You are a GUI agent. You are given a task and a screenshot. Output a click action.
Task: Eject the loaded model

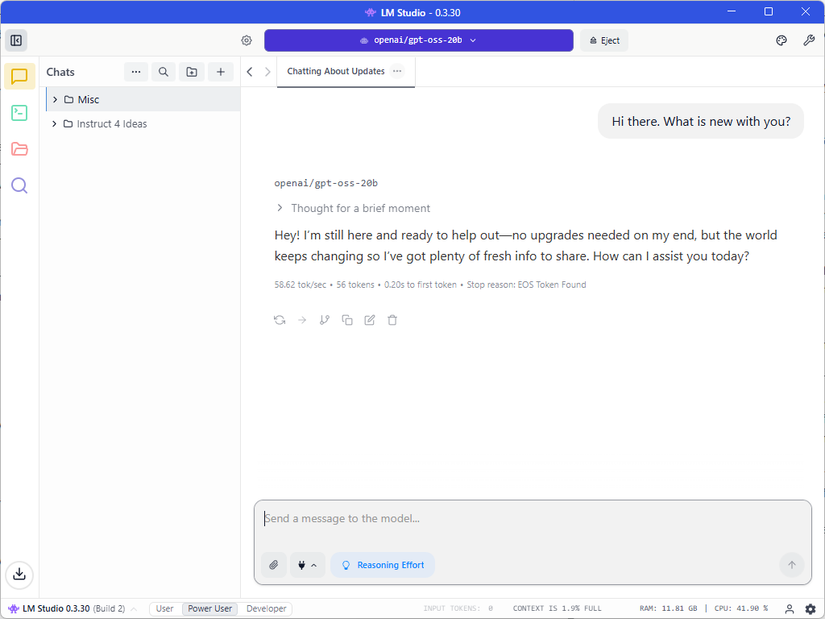[x=603, y=40]
